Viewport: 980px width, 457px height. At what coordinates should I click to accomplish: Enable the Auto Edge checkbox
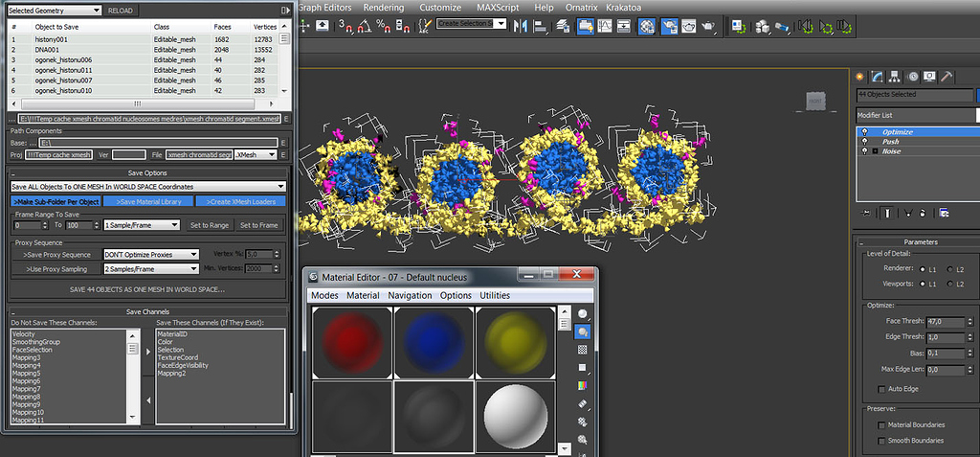[x=881, y=389]
